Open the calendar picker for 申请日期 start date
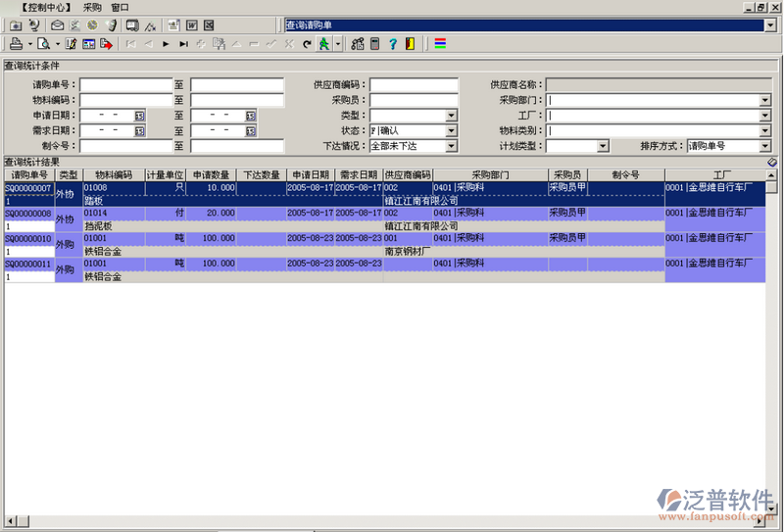The width and height of the screenshot is (784, 532). tap(140, 116)
